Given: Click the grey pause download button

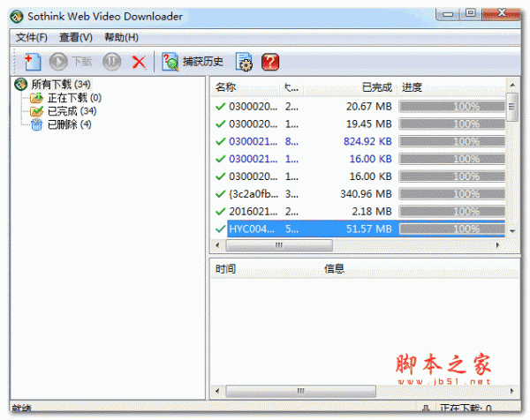Looking at the screenshot, I should click(x=112, y=62).
